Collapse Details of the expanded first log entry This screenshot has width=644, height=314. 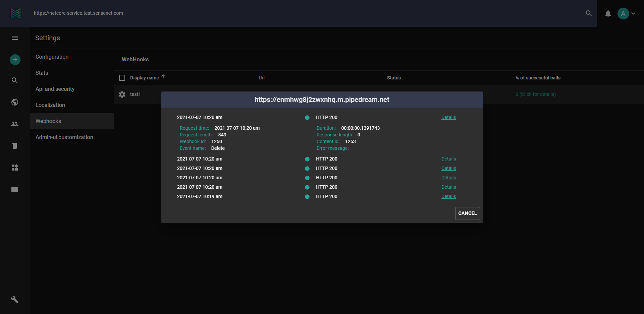coord(448,117)
